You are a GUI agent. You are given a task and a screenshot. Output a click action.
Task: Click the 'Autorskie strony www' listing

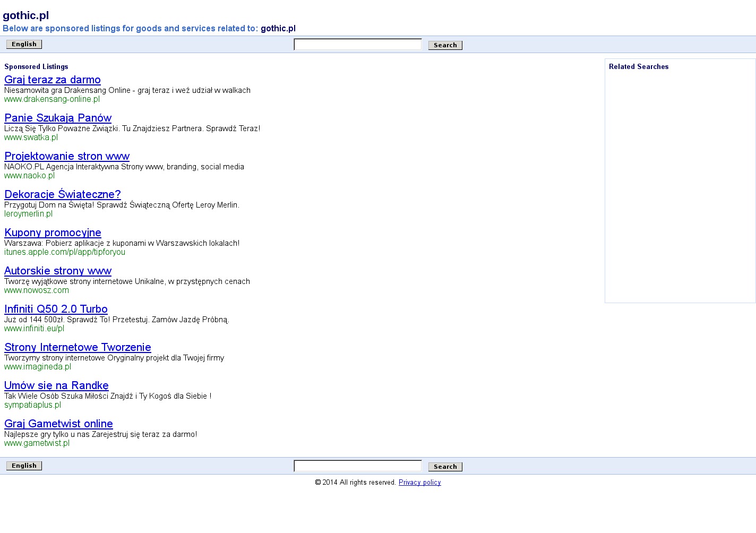click(58, 271)
